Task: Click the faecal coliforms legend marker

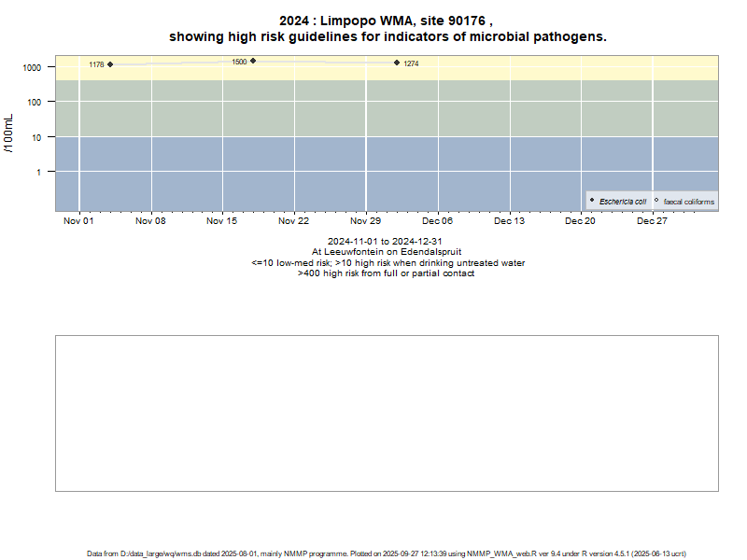Action: coord(656,201)
